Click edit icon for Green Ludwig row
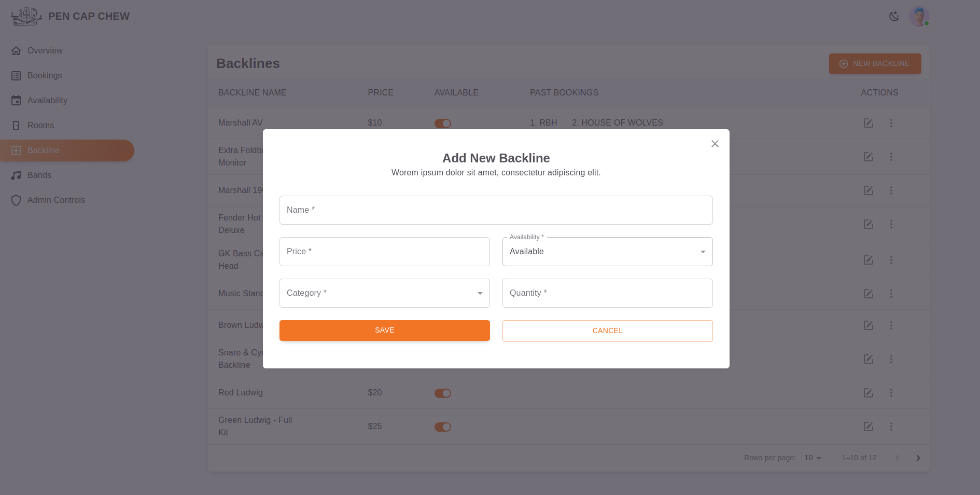Viewport: 980px width, 495px height. (x=868, y=427)
